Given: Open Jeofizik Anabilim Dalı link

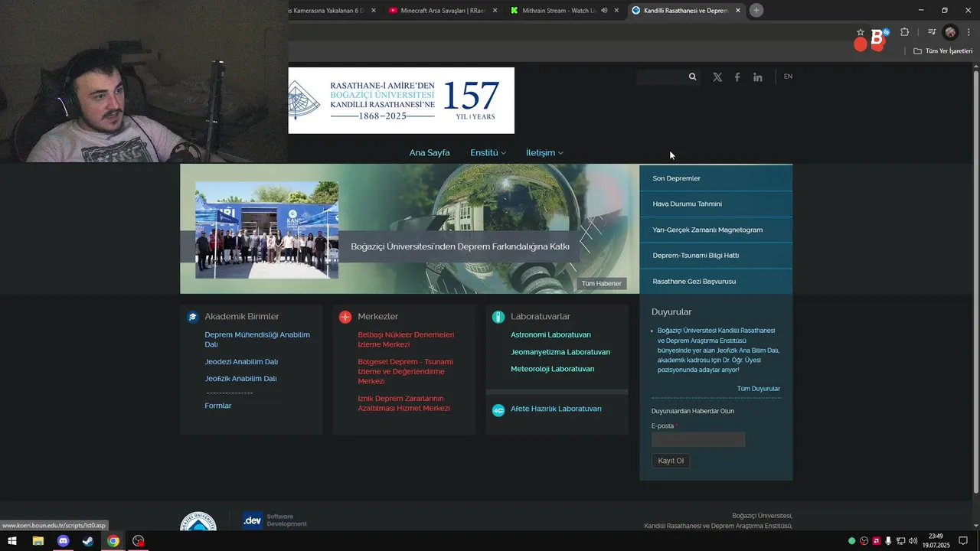Looking at the screenshot, I should point(240,379).
